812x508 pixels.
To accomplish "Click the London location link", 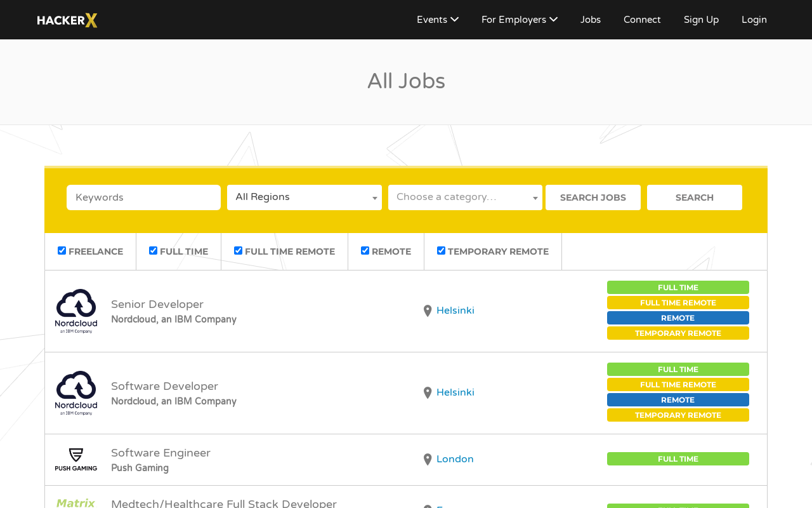I will click(x=455, y=459).
